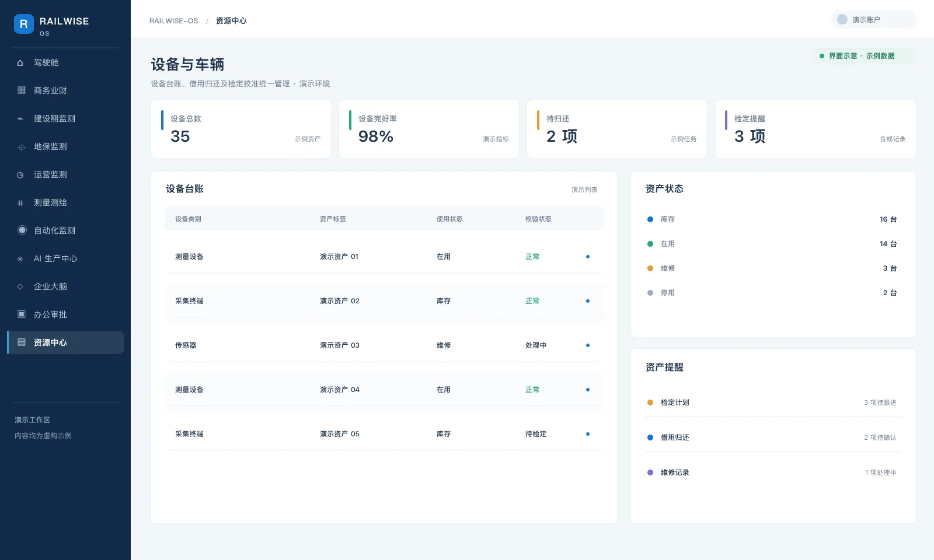Click the 资产标签 column header
This screenshot has width=934, height=560.
333,219
